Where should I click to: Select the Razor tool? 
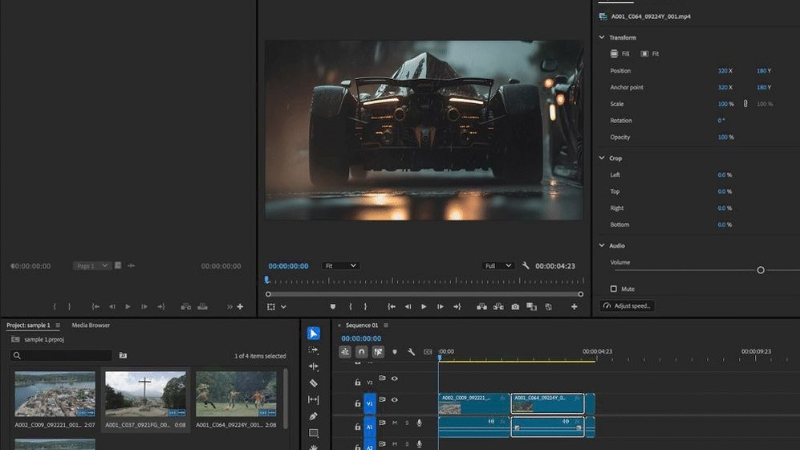pyautogui.click(x=313, y=382)
